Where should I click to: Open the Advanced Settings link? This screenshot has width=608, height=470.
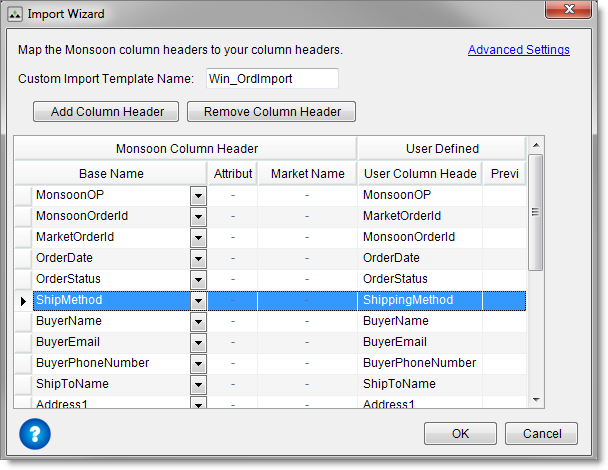[x=518, y=50]
